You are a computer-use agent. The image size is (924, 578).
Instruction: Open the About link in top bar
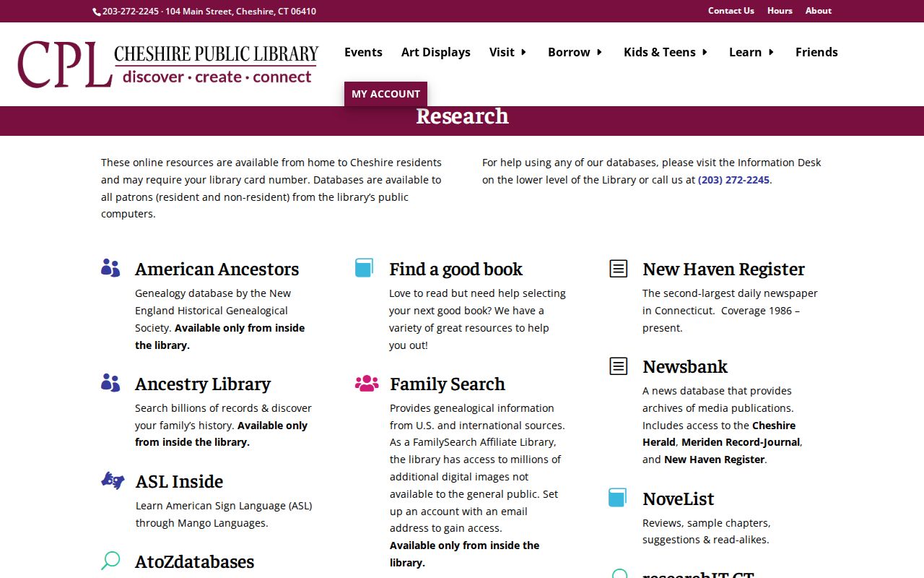(x=819, y=11)
